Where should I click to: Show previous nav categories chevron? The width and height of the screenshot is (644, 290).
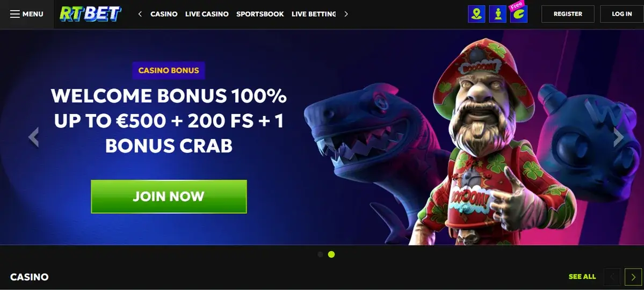tap(140, 14)
